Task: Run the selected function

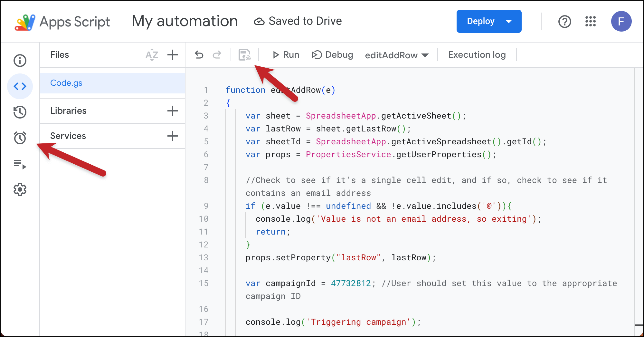Action: point(286,55)
